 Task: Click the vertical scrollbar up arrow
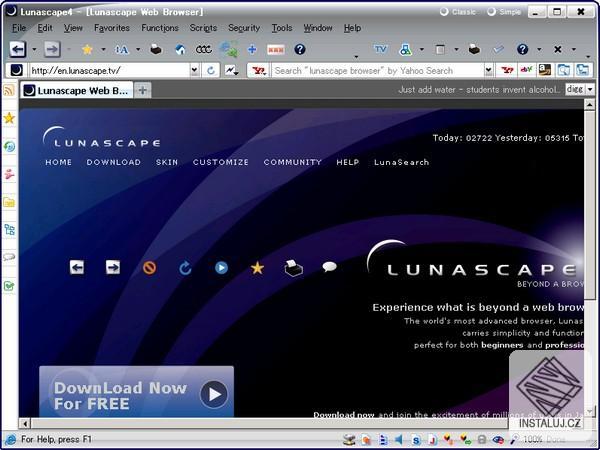[x=589, y=104]
